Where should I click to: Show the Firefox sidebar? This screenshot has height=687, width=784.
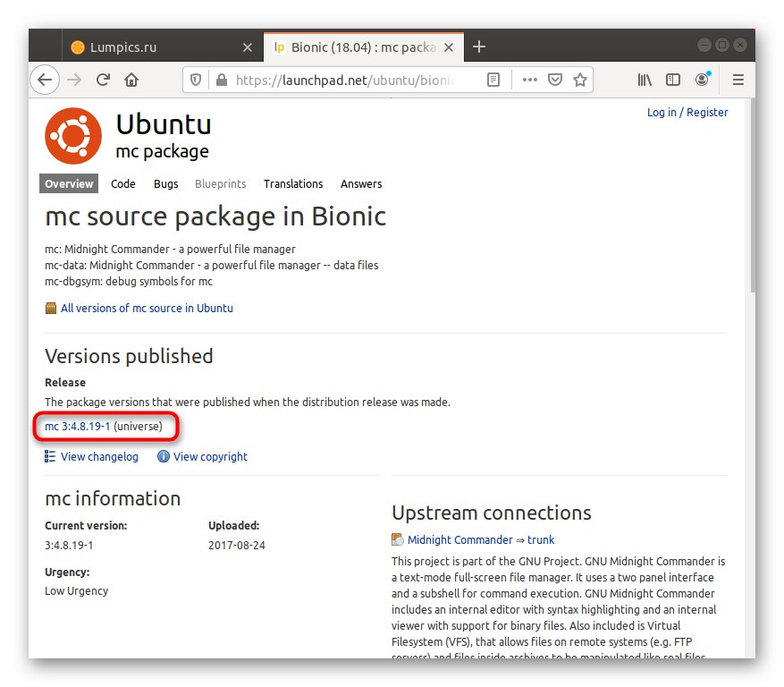(673, 80)
